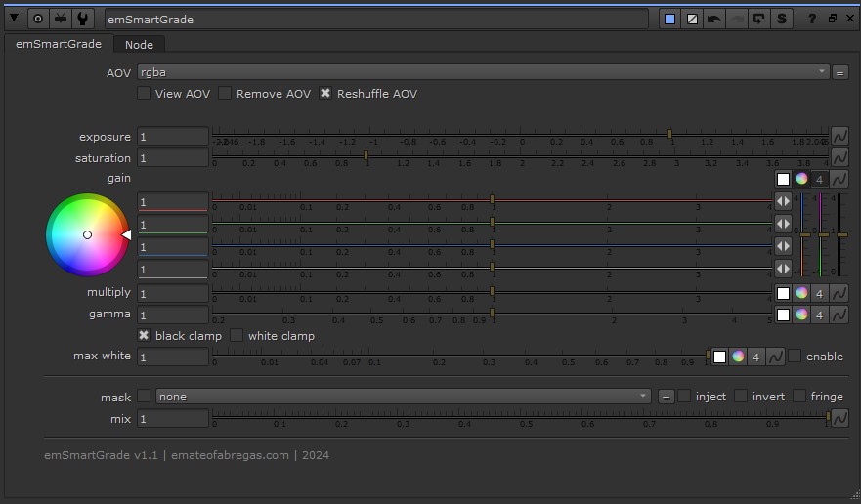The width and height of the screenshot is (861, 504).
Task: Collapse the emSmartGrade panel with the arrow
Action: point(15,18)
